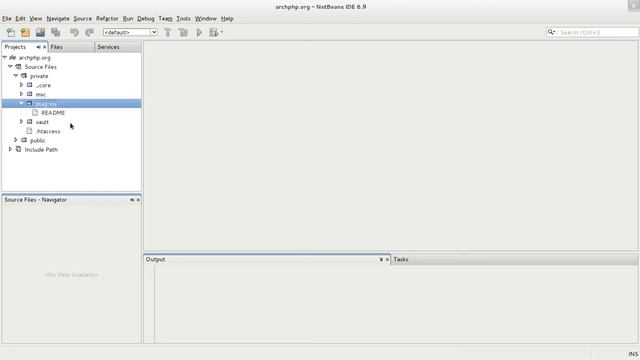The height and width of the screenshot is (360, 640).
Task: Open the <default> configuration combo box
Action: [x=130, y=32]
